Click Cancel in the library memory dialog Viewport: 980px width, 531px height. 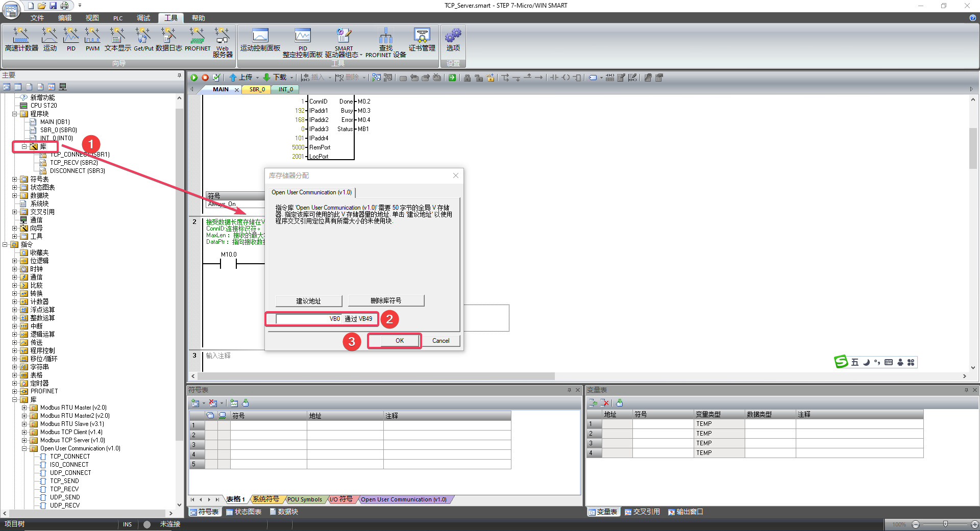click(x=441, y=340)
